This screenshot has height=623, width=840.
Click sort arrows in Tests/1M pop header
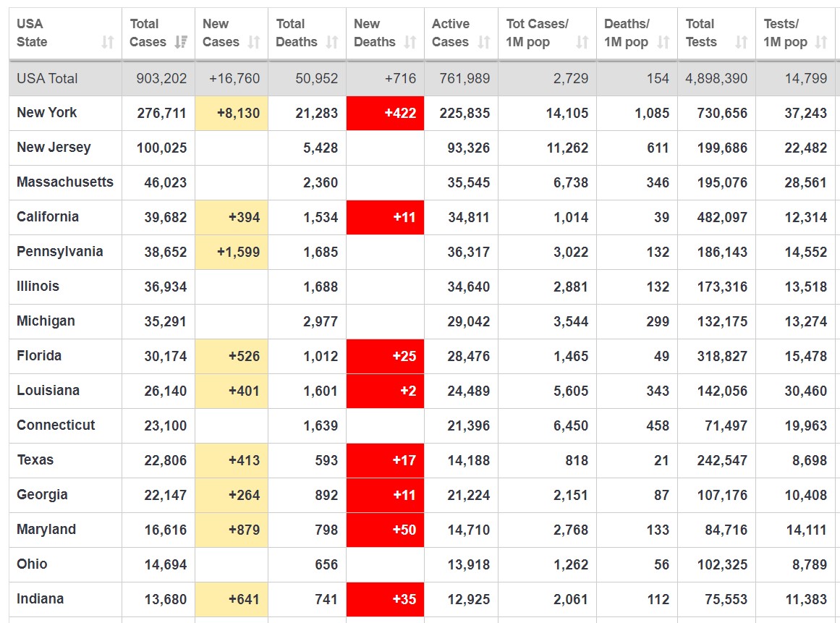pyautogui.click(x=821, y=43)
